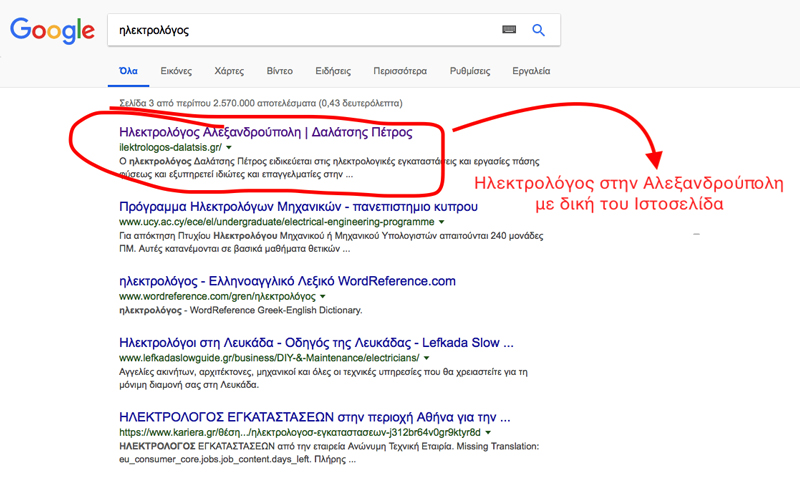Image resolution: width=800 pixels, height=477 pixels.
Task: Open the on-screen keyboard icon
Action: [x=509, y=31]
